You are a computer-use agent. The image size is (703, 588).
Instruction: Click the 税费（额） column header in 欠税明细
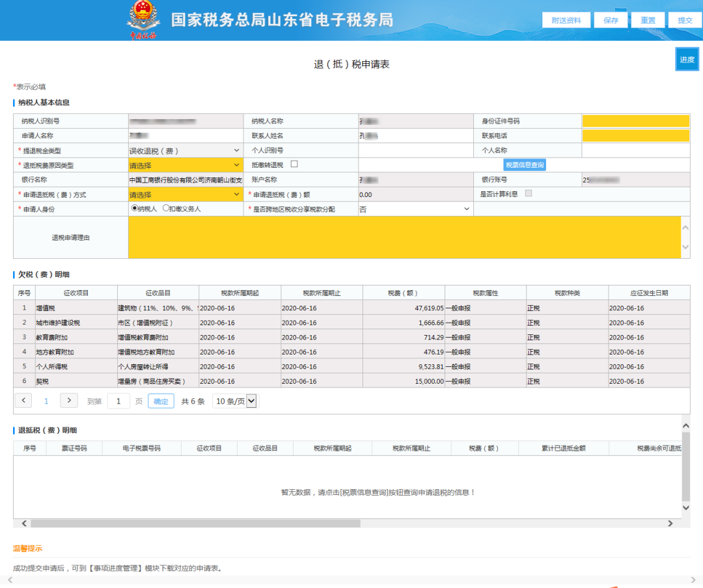403,293
